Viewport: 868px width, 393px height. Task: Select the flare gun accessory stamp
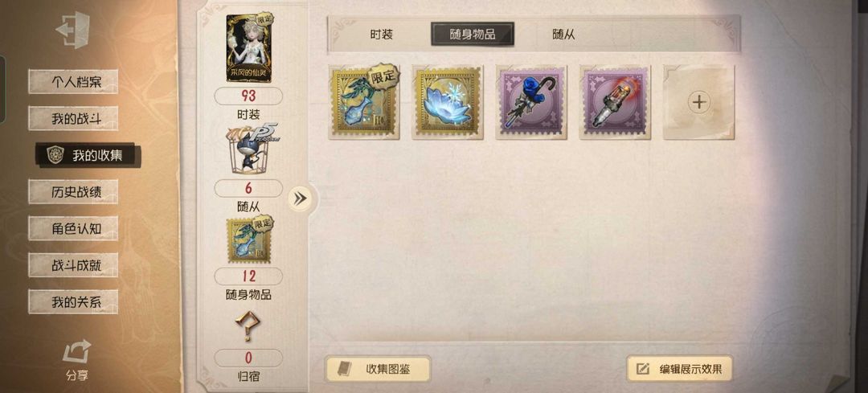(x=615, y=102)
